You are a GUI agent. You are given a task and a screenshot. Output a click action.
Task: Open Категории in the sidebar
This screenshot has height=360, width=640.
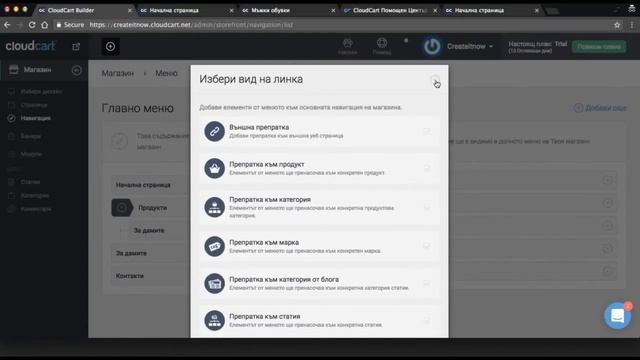(x=35, y=196)
